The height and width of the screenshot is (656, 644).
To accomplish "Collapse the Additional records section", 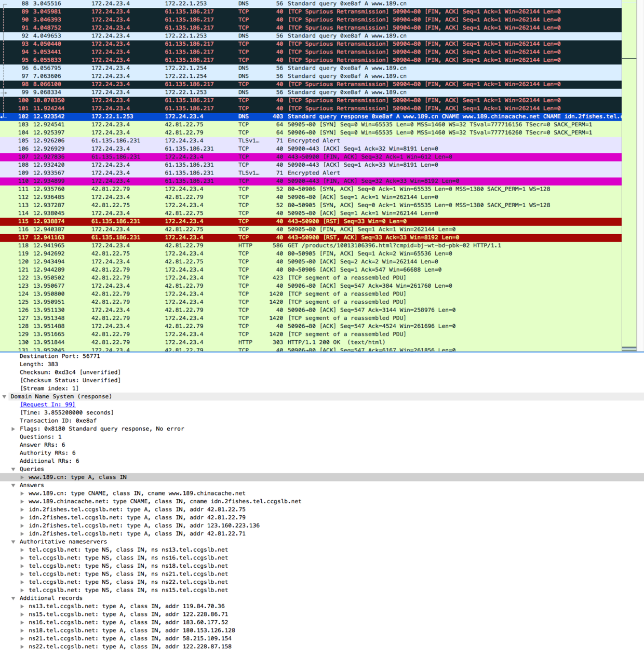I will (14, 598).
